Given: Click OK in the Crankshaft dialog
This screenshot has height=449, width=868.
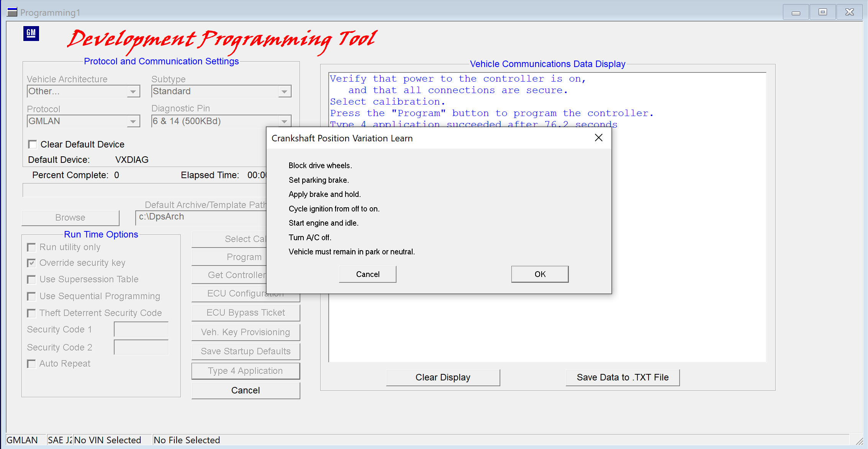Looking at the screenshot, I should pyautogui.click(x=540, y=274).
